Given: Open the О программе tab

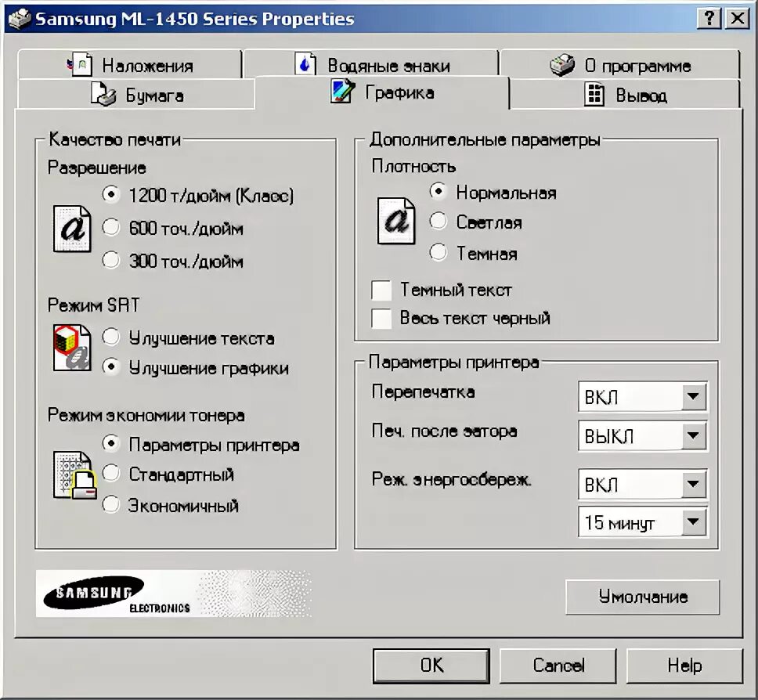Looking at the screenshot, I should (x=620, y=63).
